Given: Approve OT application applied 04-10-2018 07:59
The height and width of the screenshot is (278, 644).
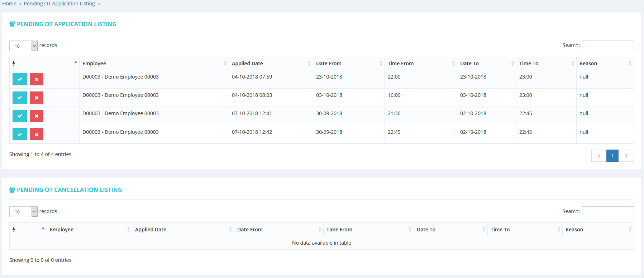Looking at the screenshot, I should 20,79.
